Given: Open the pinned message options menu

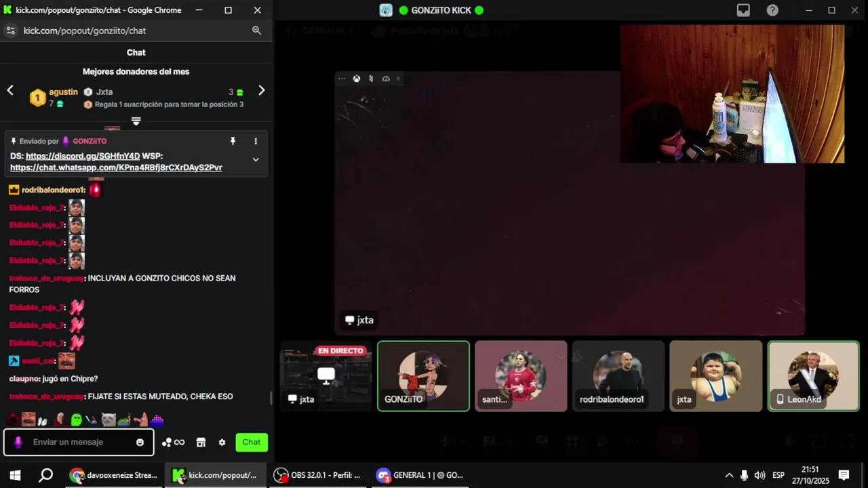Looking at the screenshot, I should click(x=256, y=141).
